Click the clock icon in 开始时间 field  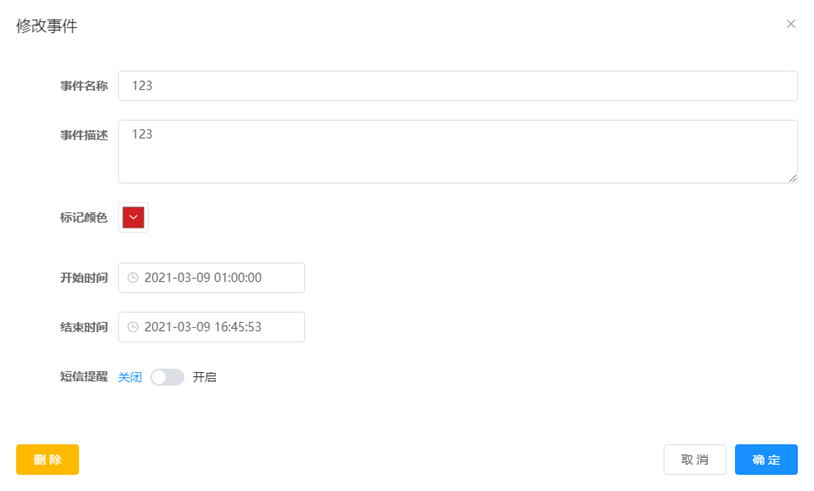click(x=133, y=278)
